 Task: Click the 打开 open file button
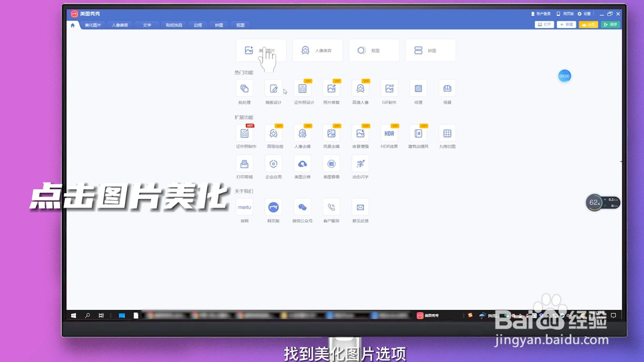(x=543, y=25)
